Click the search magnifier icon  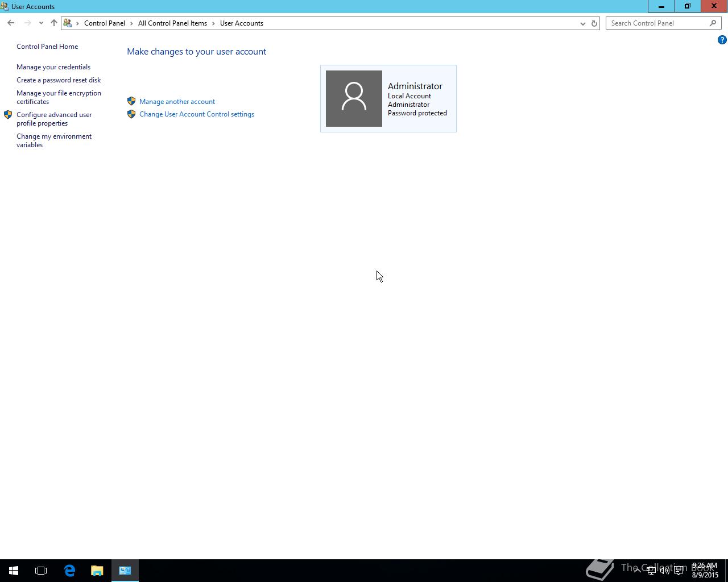[x=713, y=23]
